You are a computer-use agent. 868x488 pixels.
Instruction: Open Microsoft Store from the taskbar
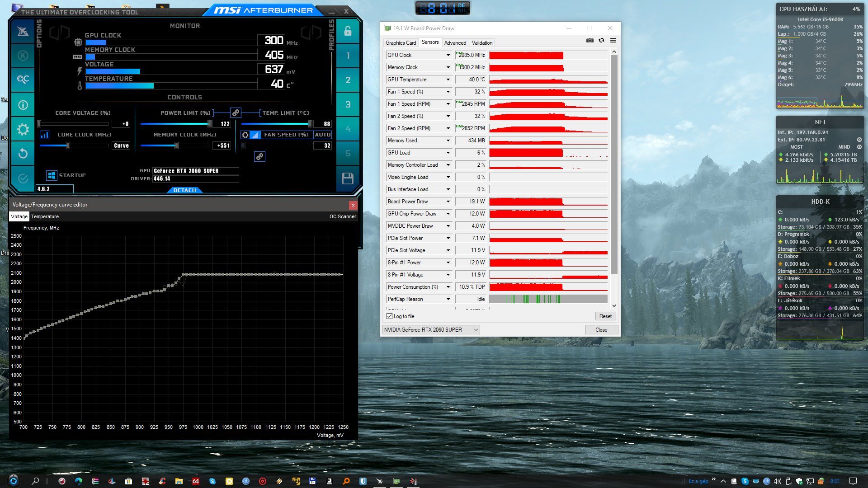(x=128, y=481)
